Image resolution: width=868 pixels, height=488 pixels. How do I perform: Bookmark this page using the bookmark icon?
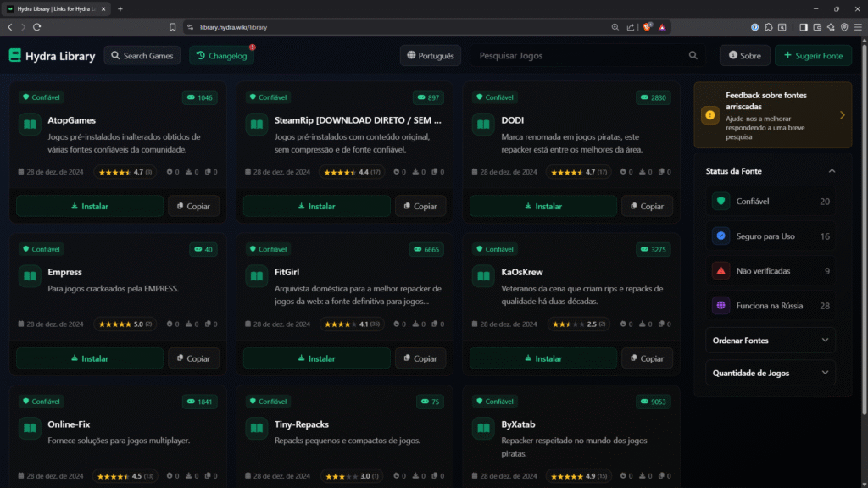coord(173,27)
